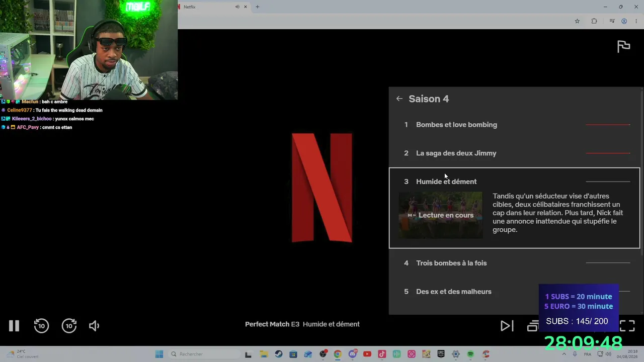Open the weather widget on taskbar
Viewport: 644px width, 362px height.
22,354
